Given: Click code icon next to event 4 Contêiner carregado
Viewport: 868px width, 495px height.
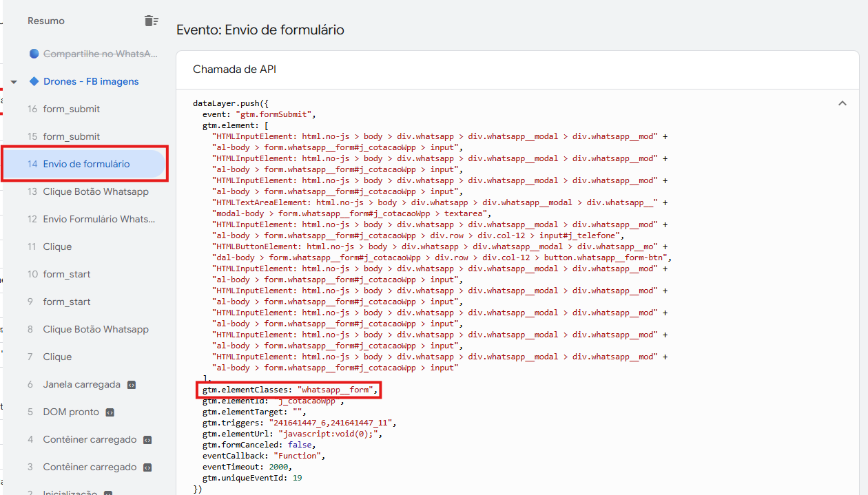Looking at the screenshot, I should (147, 440).
